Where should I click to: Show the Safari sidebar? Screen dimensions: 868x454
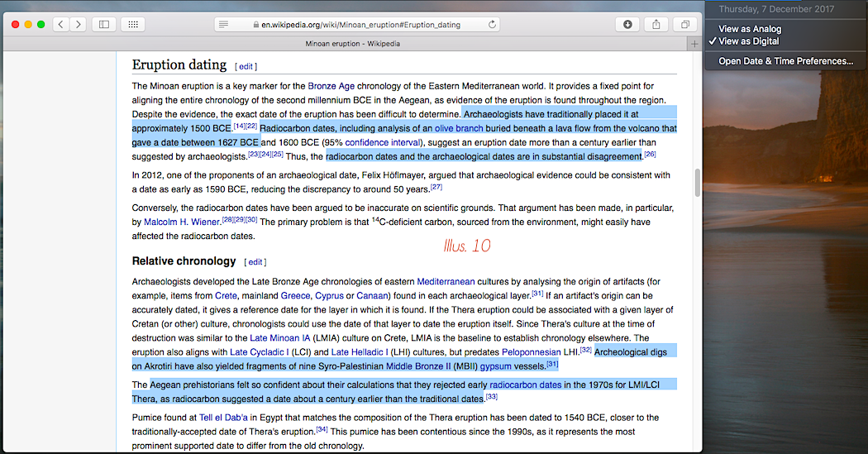click(104, 24)
